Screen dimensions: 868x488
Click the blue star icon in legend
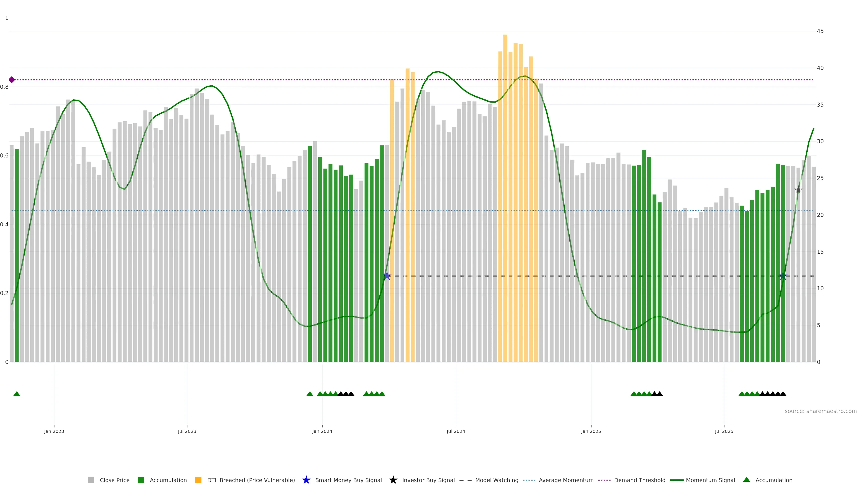(306, 480)
